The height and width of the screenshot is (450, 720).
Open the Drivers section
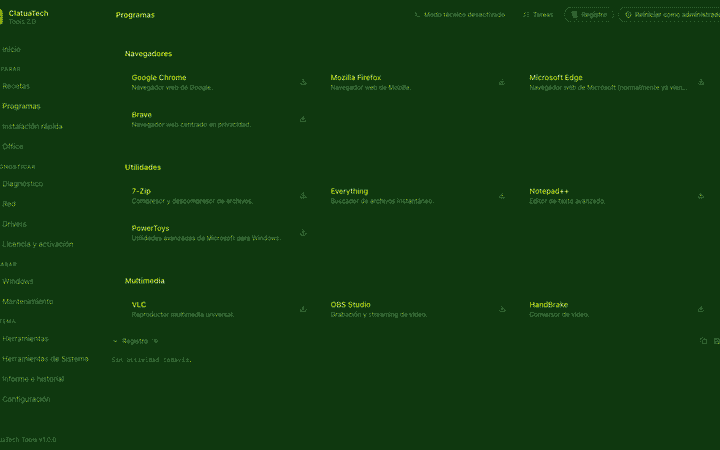[x=14, y=224]
